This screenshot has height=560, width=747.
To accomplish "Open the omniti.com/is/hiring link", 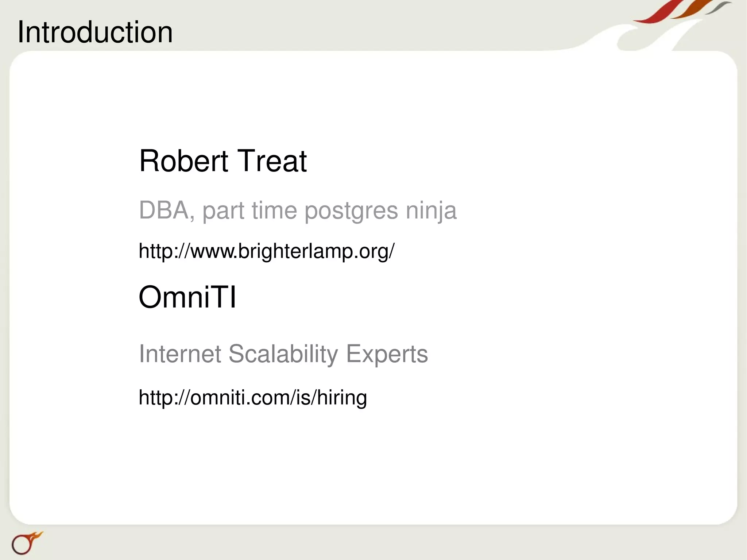I will (253, 398).
